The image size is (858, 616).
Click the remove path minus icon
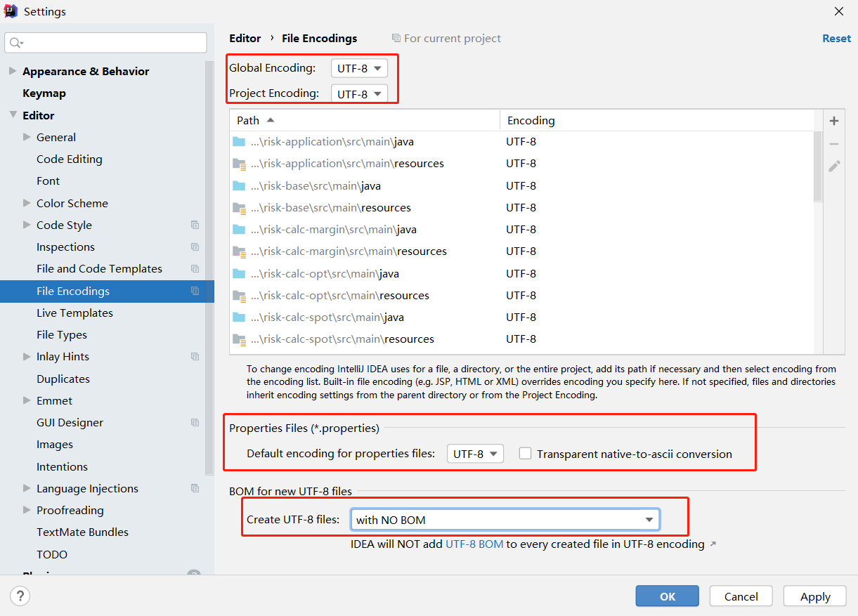click(834, 144)
